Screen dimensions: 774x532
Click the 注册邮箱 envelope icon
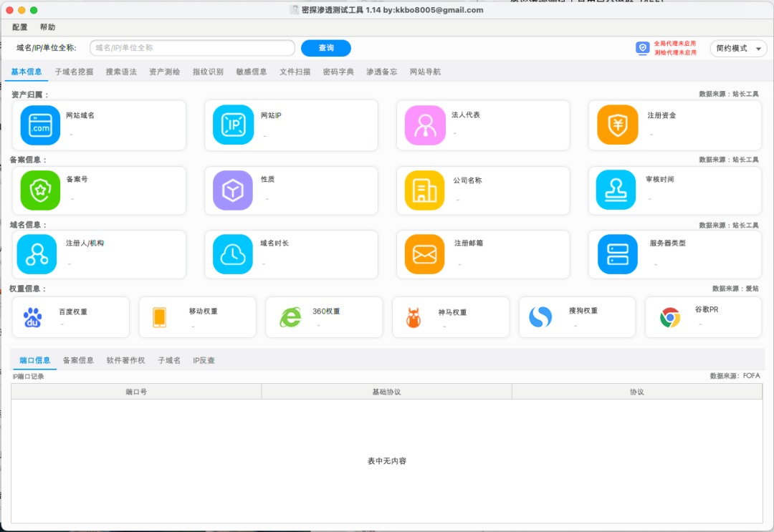(x=424, y=254)
